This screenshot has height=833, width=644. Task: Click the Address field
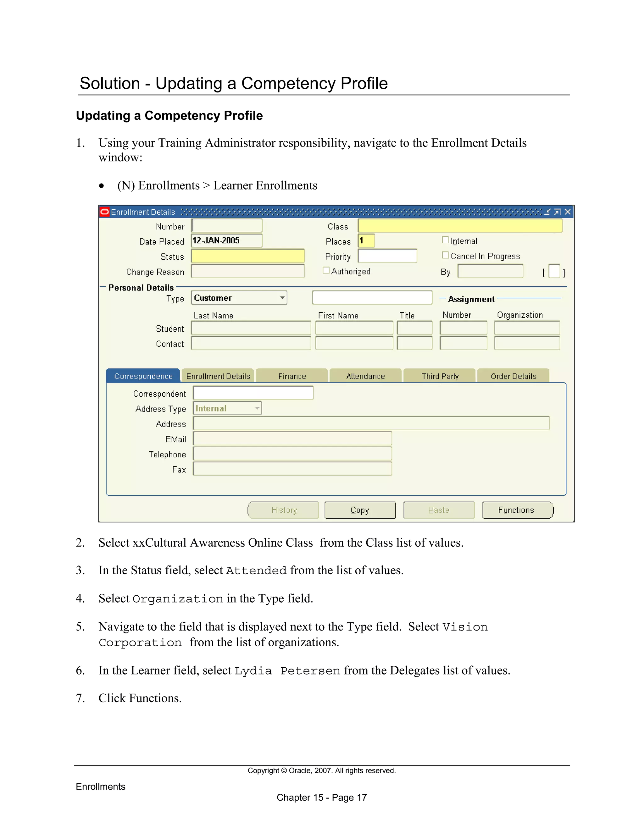pyautogui.click(x=372, y=423)
